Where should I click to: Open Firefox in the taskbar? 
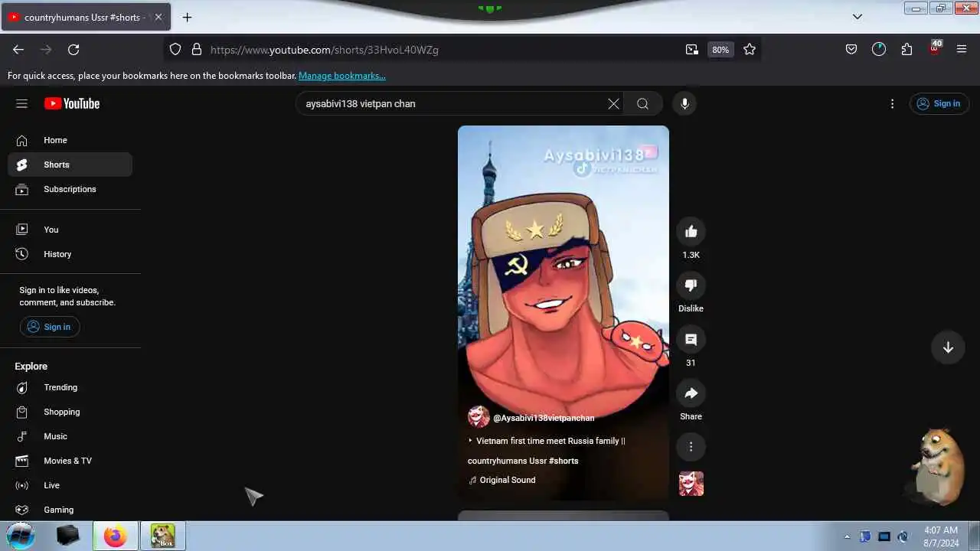coord(116,536)
